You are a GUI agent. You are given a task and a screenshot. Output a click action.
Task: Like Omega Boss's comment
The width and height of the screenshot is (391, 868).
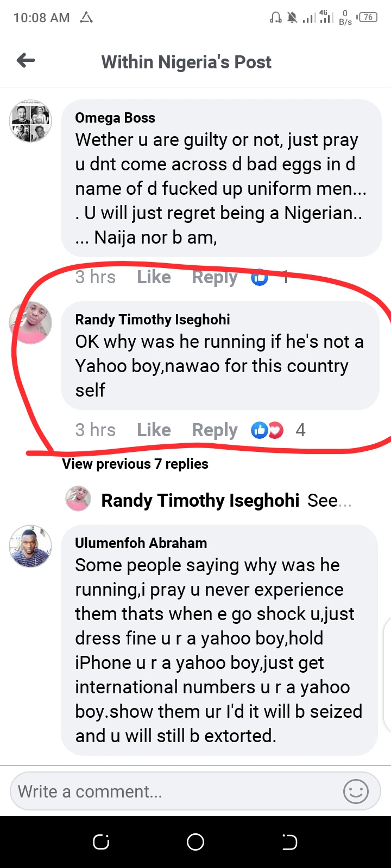tap(154, 277)
